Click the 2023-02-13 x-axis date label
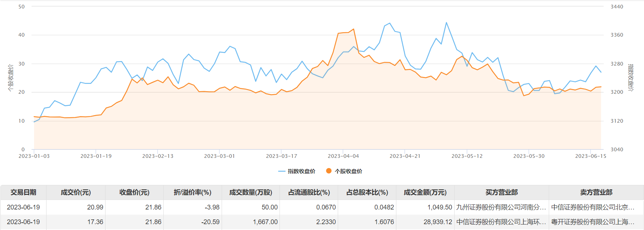644x230 pixels. pyautogui.click(x=158, y=156)
